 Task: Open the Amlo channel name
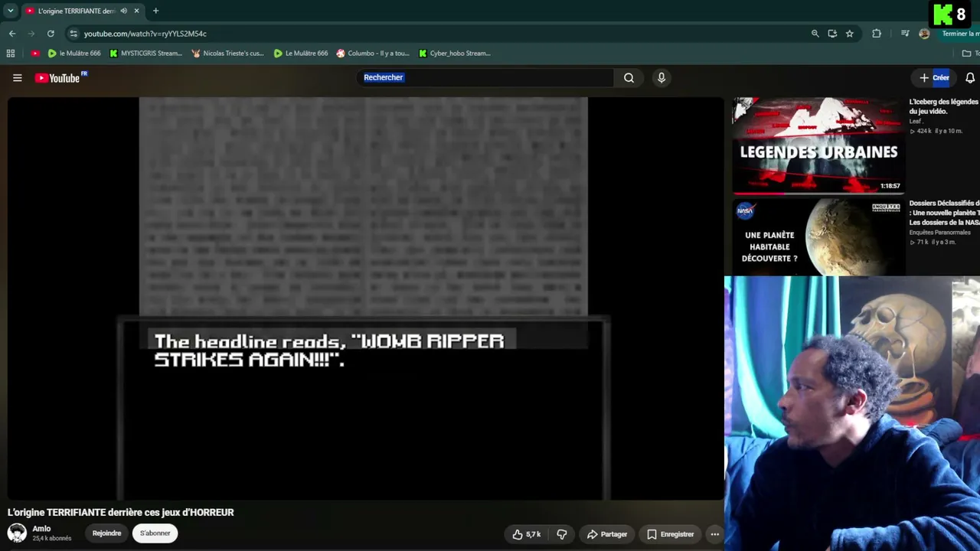pos(41,529)
